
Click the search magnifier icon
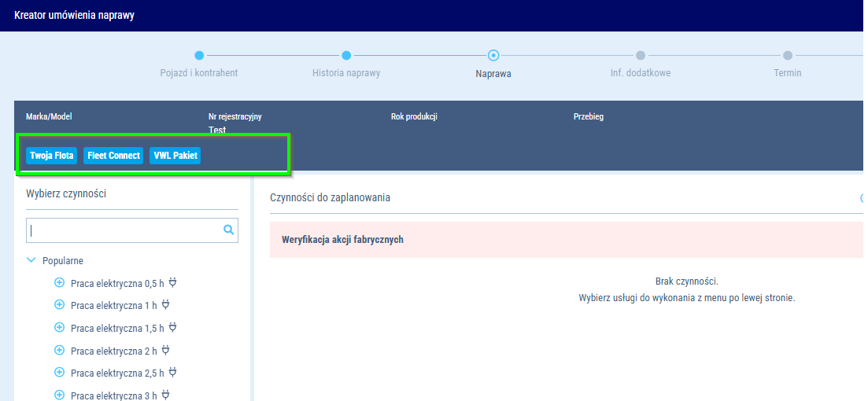coord(228,230)
